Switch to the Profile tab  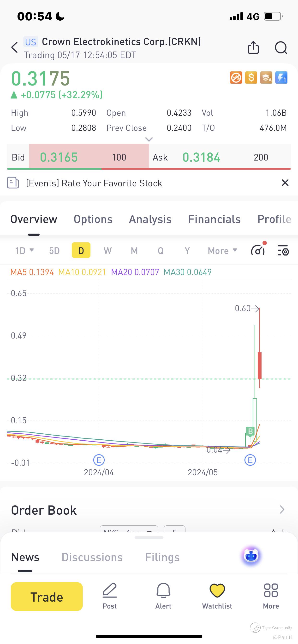pyautogui.click(x=274, y=219)
